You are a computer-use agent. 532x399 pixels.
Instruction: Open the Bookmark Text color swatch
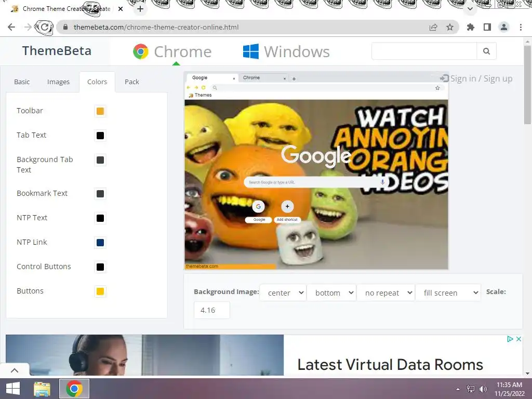coord(100,194)
